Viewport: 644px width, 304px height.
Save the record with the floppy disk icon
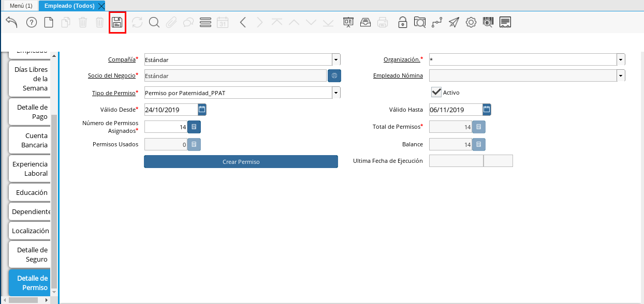118,22
